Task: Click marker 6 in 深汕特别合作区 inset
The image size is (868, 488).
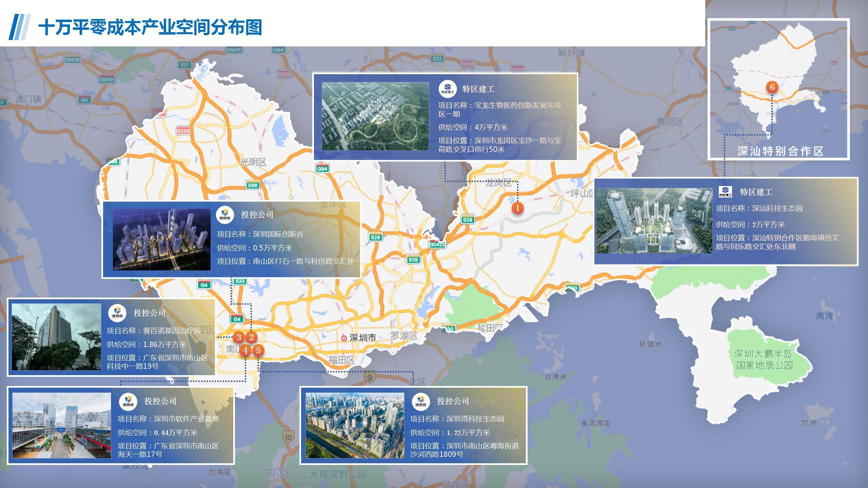Action: (x=772, y=87)
